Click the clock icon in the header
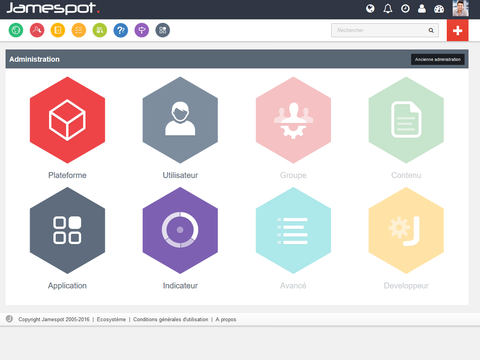 click(x=405, y=8)
